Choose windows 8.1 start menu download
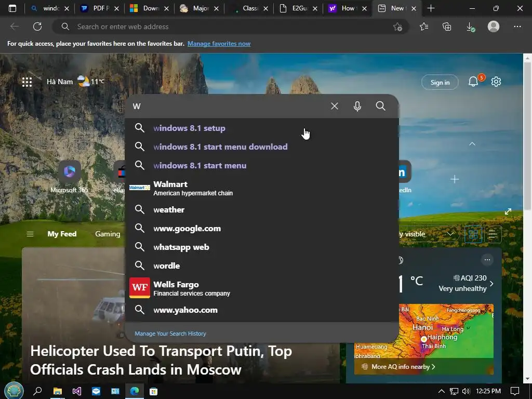Image resolution: width=532 pixels, height=399 pixels. pyautogui.click(x=262, y=147)
